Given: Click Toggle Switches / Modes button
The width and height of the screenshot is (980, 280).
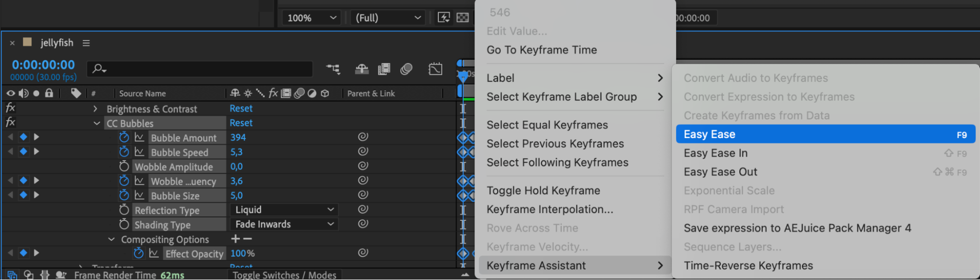Looking at the screenshot, I should click(x=284, y=275).
